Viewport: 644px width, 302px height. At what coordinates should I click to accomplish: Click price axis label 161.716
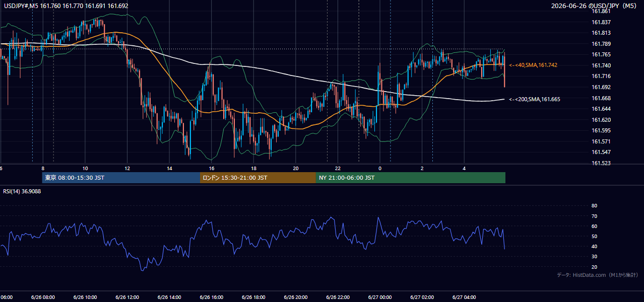pyautogui.click(x=602, y=76)
